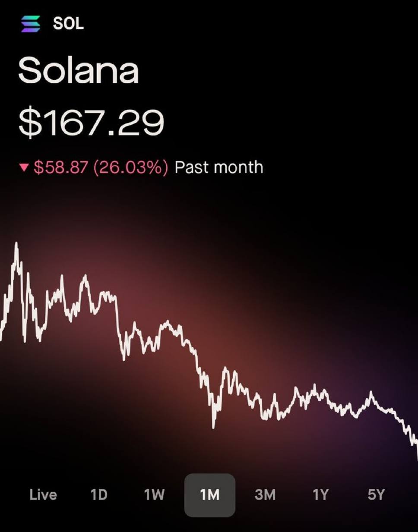Click the $58.87 (26.03%) change text
This screenshot has width=418, height=532.
(101, 167)
